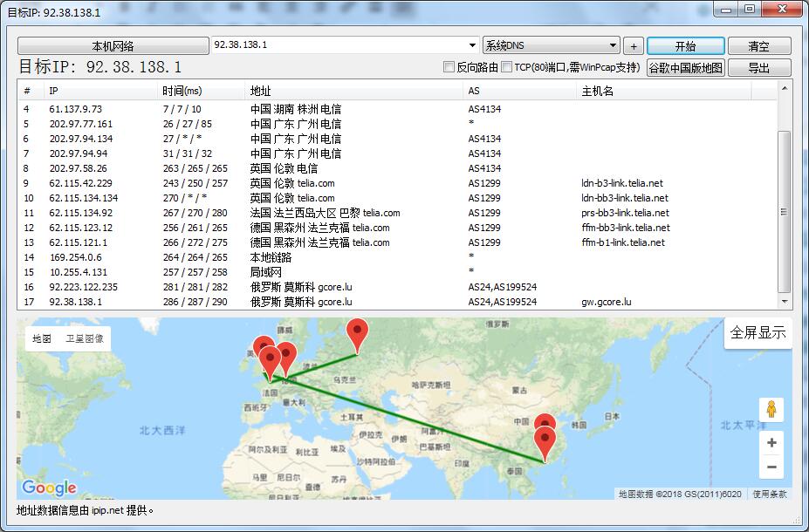Select the 地图 map tab
Screen dimensions: 809x532
coord(42,339)
